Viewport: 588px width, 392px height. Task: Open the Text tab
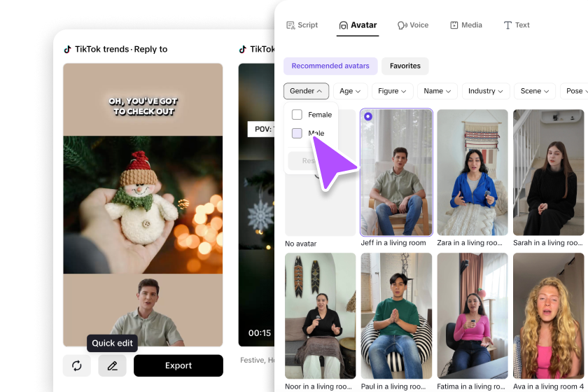517,25
